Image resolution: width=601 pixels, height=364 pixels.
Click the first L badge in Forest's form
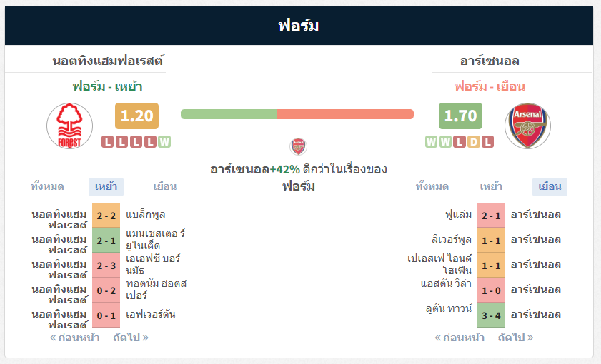[108, 142]
